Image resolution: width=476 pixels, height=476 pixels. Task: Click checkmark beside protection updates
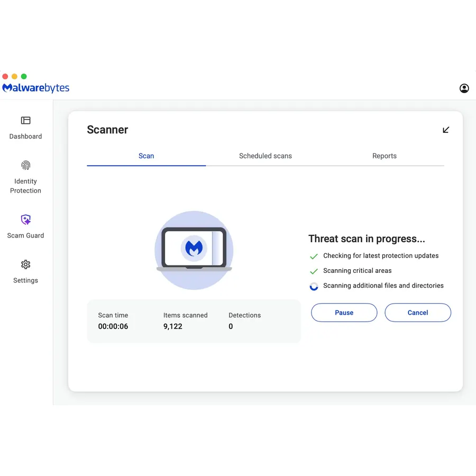(314, 256)
